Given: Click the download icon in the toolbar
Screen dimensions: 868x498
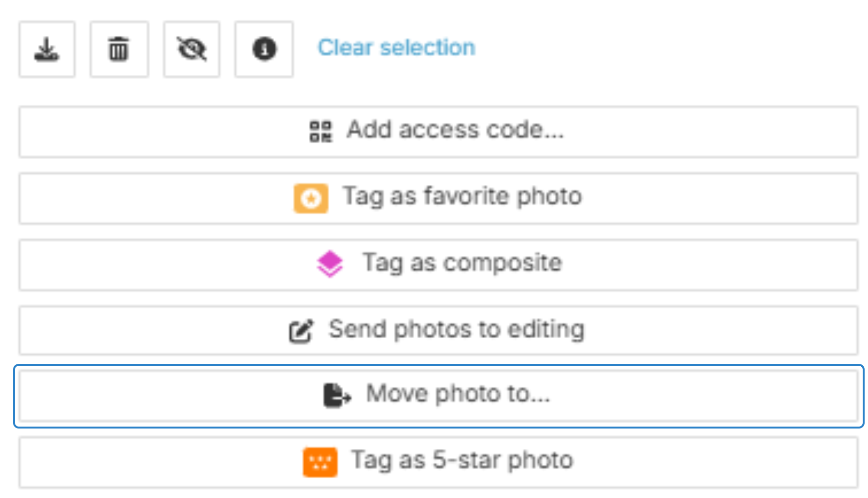Looking at the screenshot, I should pos(47,49).
